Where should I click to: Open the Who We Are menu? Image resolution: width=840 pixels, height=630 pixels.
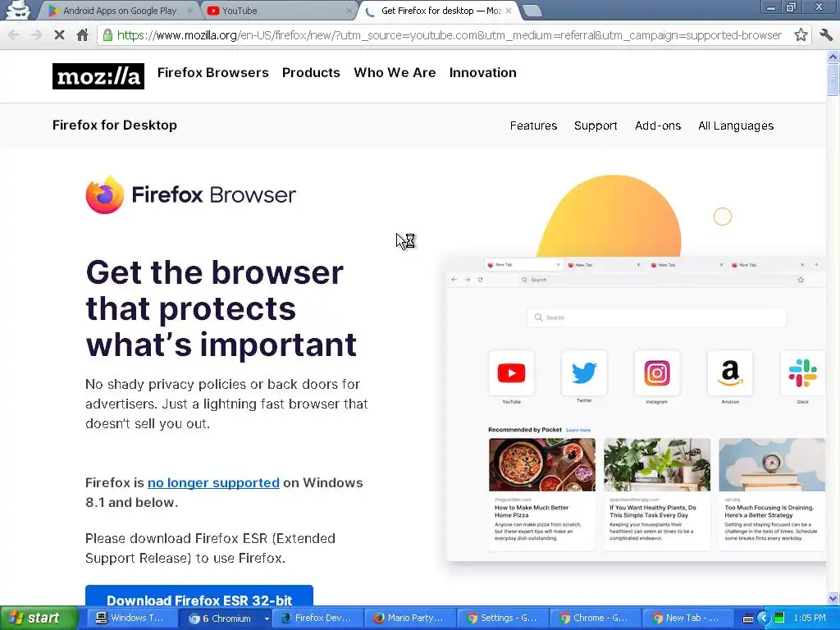pos(395,72)
